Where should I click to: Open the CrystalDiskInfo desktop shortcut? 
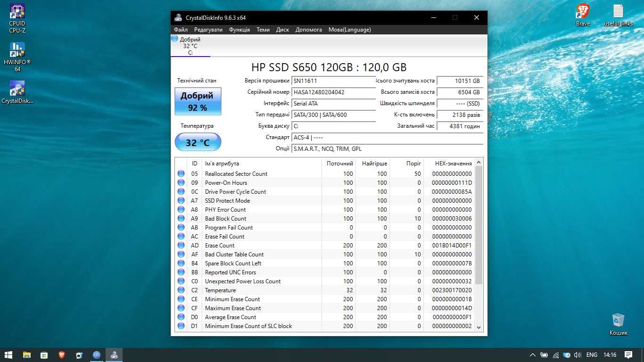coord(17,92)
